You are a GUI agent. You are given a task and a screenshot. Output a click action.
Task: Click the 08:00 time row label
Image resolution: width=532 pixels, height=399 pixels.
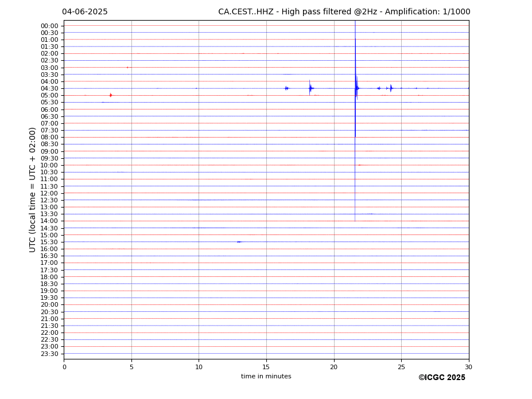(x=49, y=137)
